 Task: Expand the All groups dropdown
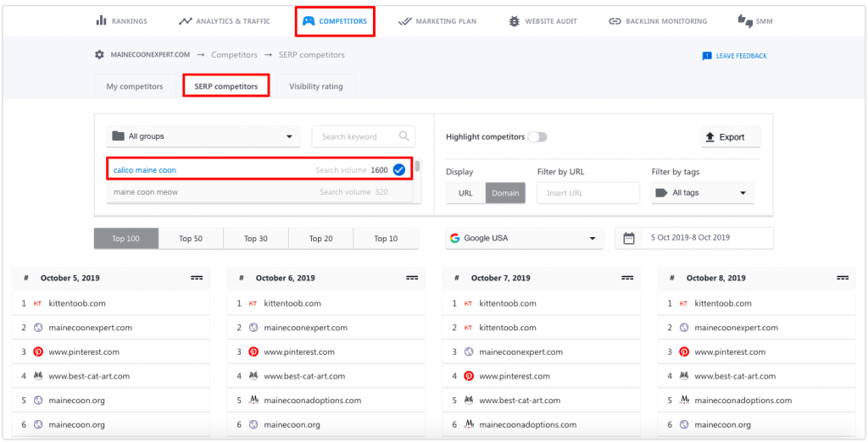click(x=203, y=136)
